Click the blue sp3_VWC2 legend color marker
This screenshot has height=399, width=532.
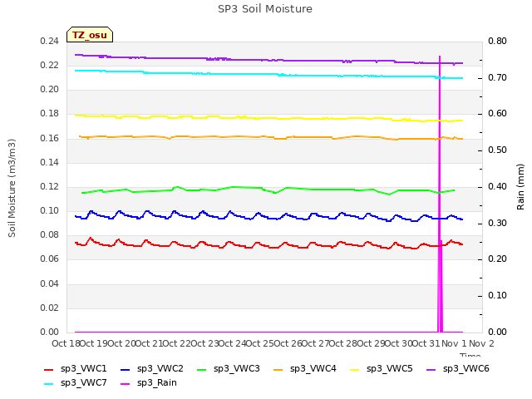(x=126, y=369)
